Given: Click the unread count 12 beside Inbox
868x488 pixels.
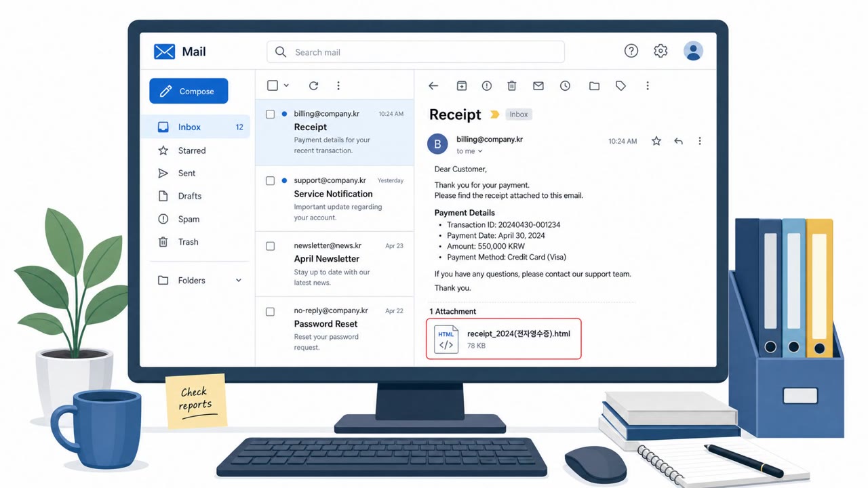Looking at the screenshot, I should point(239,127).
